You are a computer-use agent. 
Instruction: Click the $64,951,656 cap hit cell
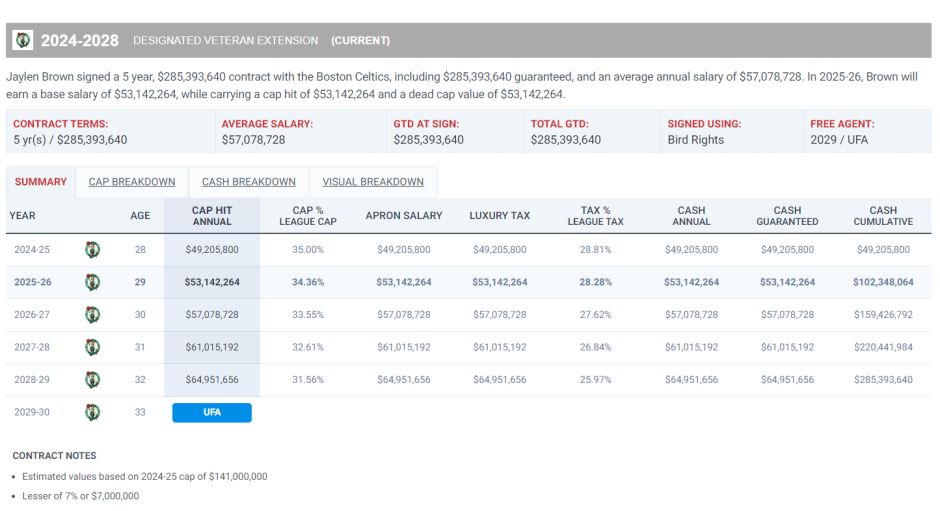click(x=212, y=380)
